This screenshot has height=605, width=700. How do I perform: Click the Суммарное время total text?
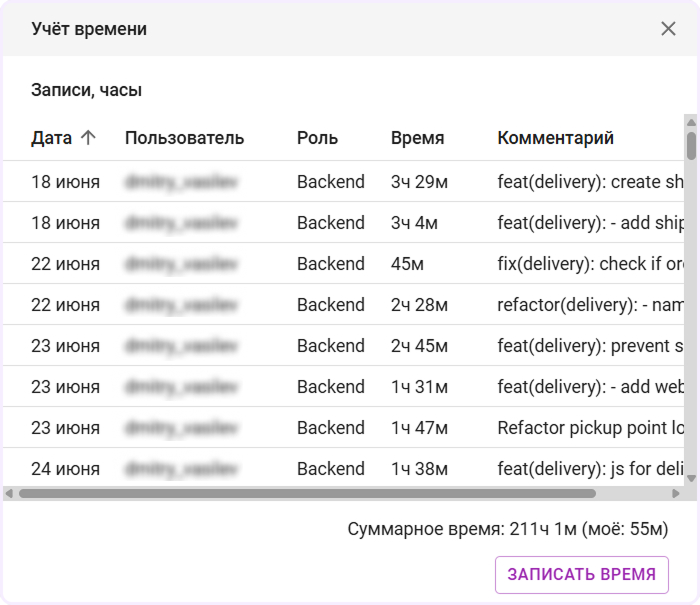pos(508,529)
